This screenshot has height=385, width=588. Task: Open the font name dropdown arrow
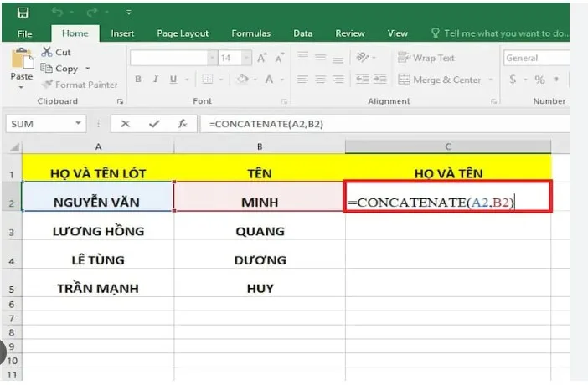tap(212, 58)
